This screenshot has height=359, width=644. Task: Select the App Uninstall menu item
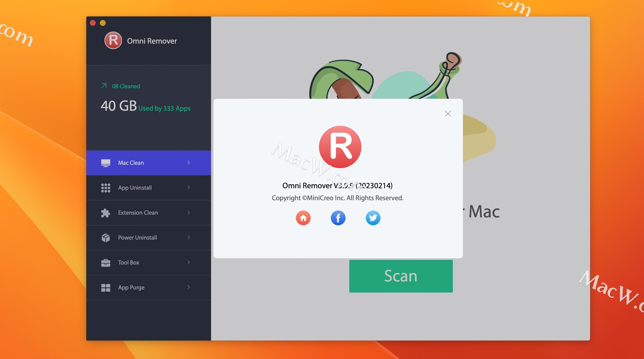[149, 188]
